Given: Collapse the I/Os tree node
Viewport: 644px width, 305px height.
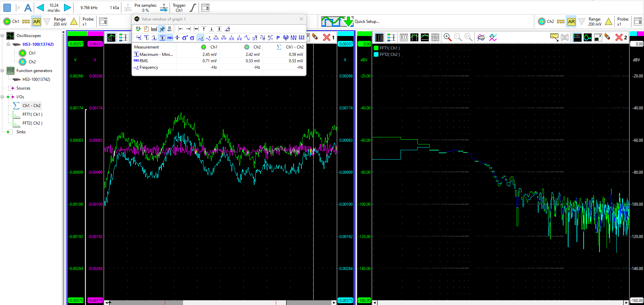Looking at the screenshot, I should [x=2, y=97].
